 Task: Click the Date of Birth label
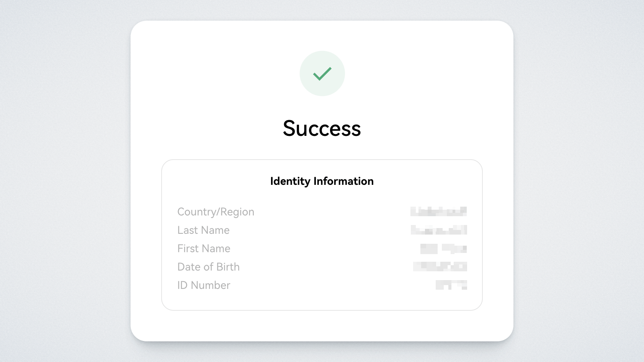pyautogui.click(x=208, y=267)
